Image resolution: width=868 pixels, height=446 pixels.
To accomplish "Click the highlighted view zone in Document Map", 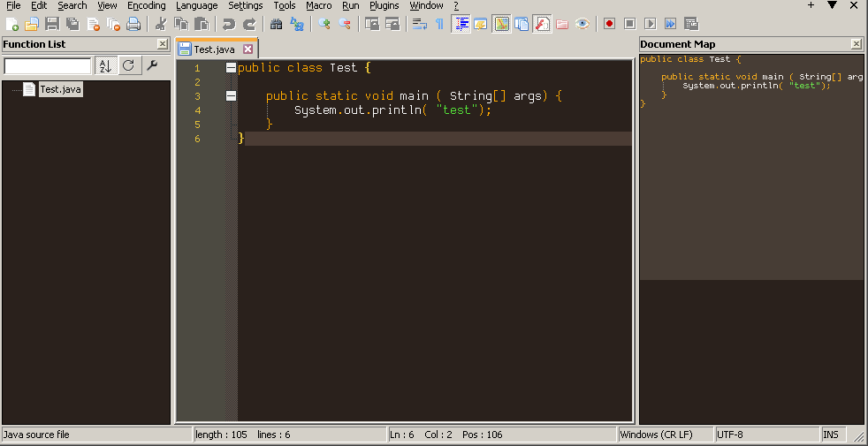I will 751,167.
